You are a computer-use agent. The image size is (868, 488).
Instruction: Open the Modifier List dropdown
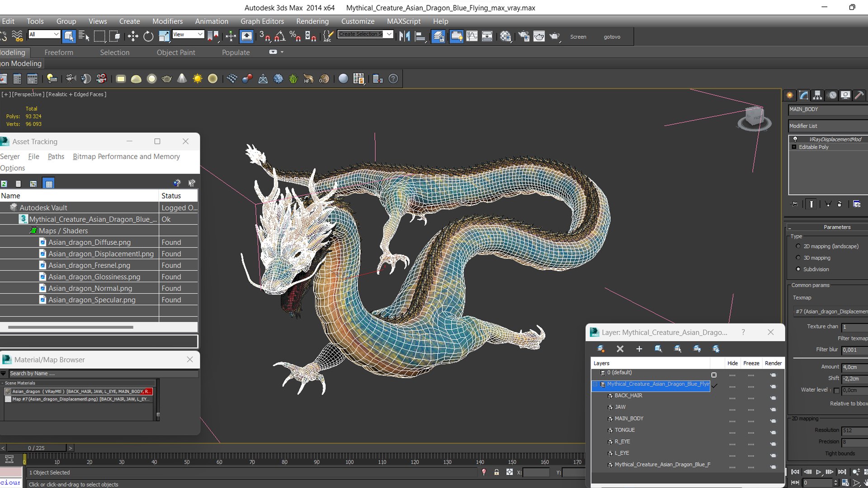pos(828,126)
